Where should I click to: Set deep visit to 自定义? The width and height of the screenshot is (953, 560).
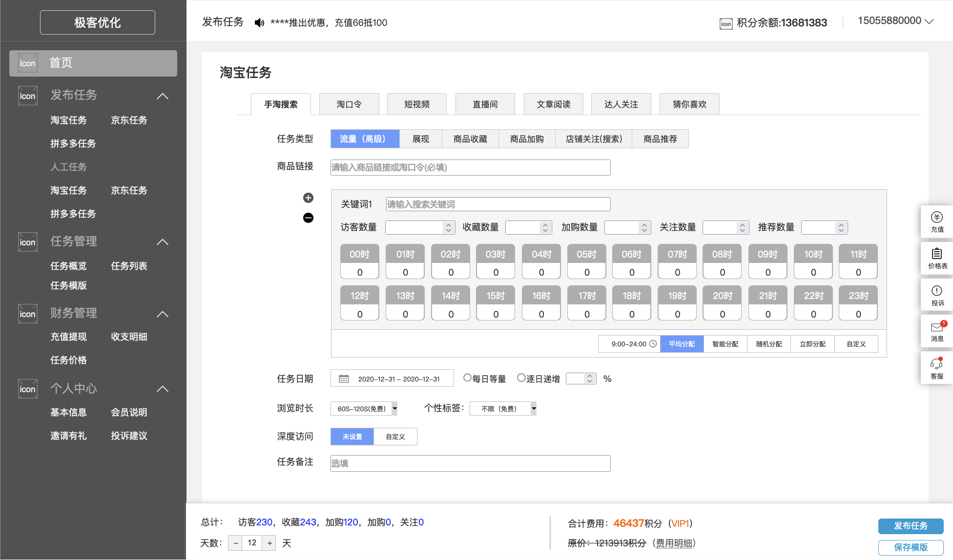[395, 437]
